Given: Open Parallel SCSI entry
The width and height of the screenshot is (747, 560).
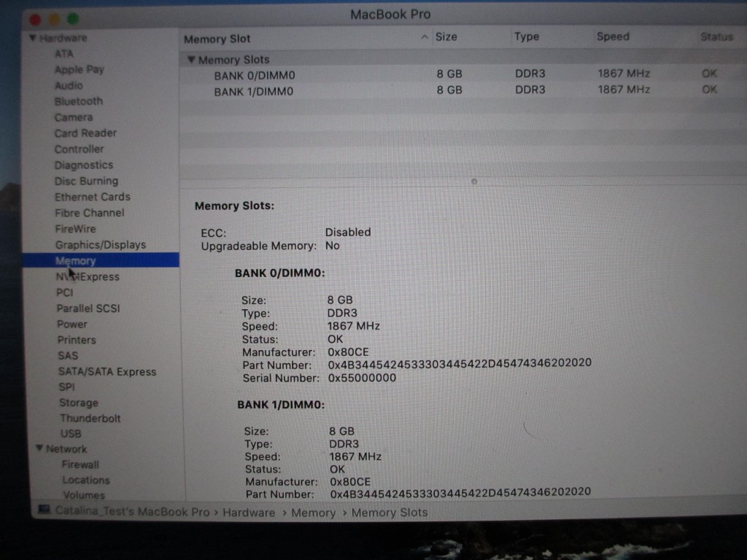Looking at the screenshot, I should (88, 308).
